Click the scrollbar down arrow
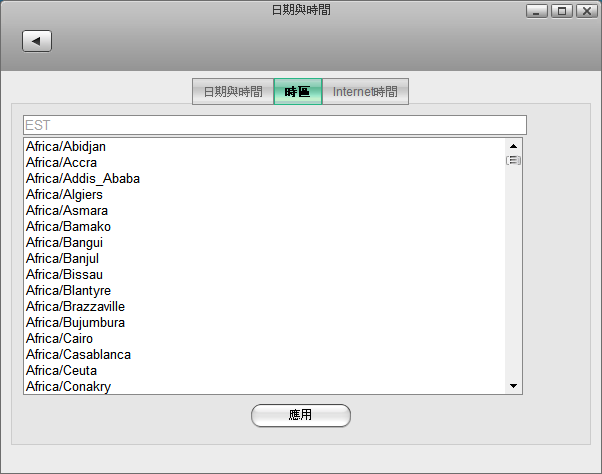The width and height of the screenshot is (602, 474). 514,386
